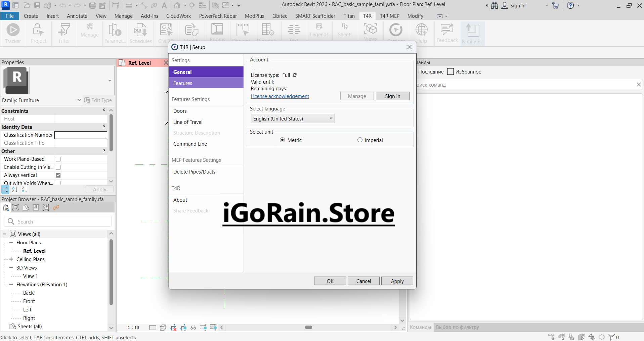Open the Visual Style cube icon
Screen dimensions: 644x341
163,327
